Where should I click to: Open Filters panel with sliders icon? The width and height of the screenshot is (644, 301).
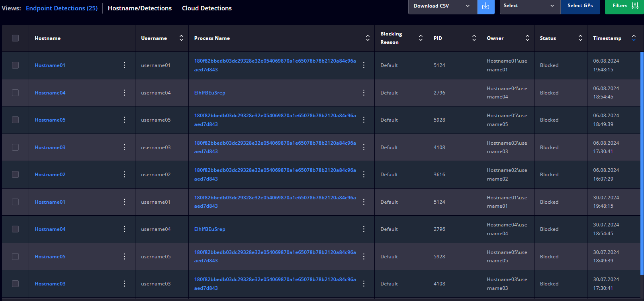pos(624,6)
